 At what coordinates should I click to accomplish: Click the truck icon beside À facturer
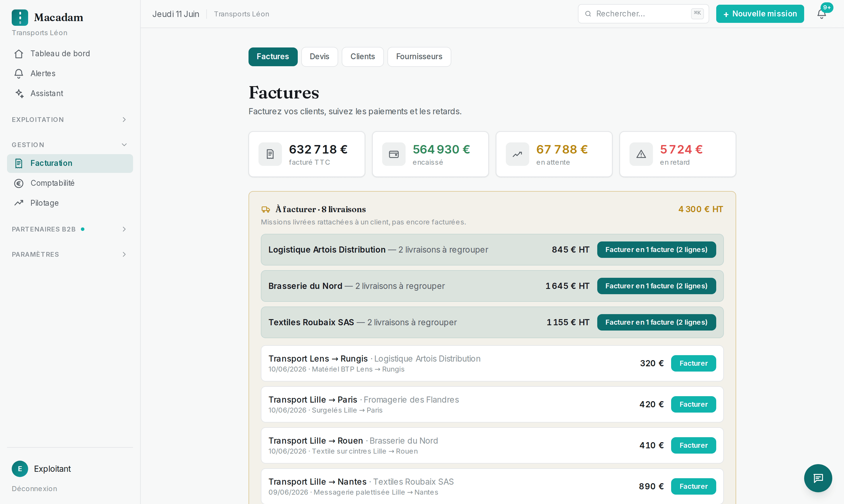[x=266, y=210]
